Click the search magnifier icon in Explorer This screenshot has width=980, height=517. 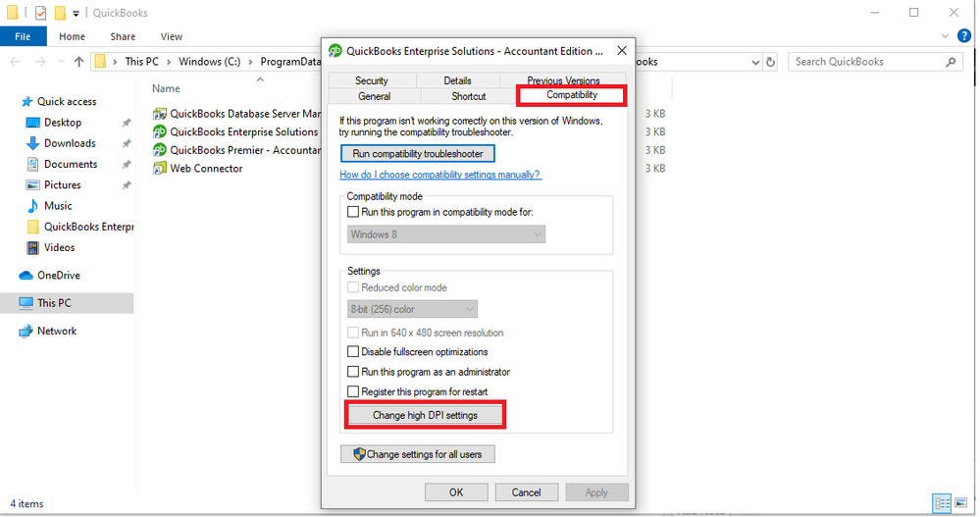pyautogui.click(x=951, y=62)
